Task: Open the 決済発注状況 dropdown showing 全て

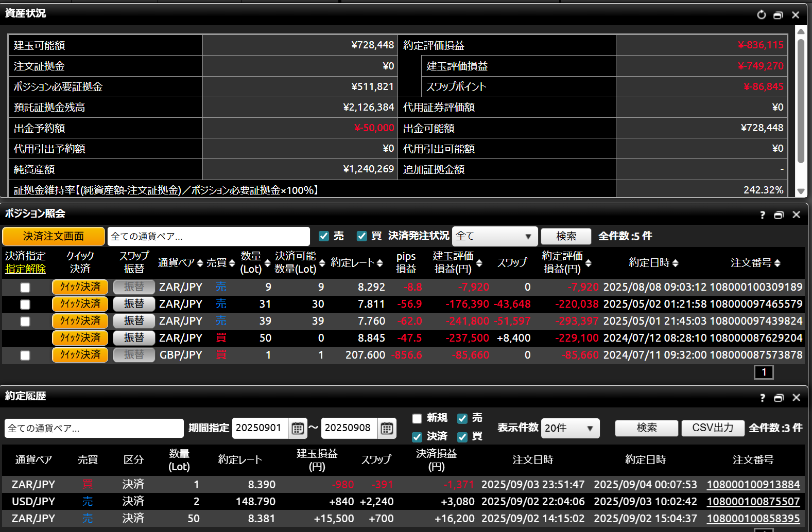Action: [x=494, y=236]
